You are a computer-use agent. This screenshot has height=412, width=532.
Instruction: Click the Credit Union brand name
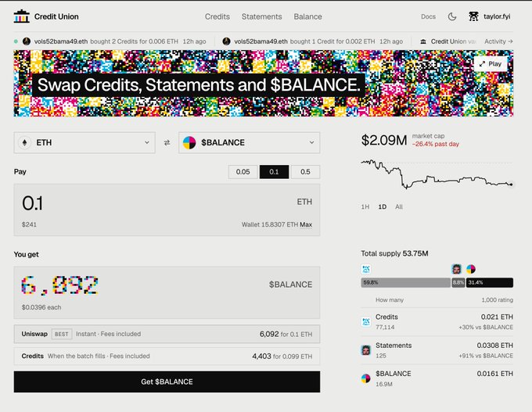pos(56,16)
